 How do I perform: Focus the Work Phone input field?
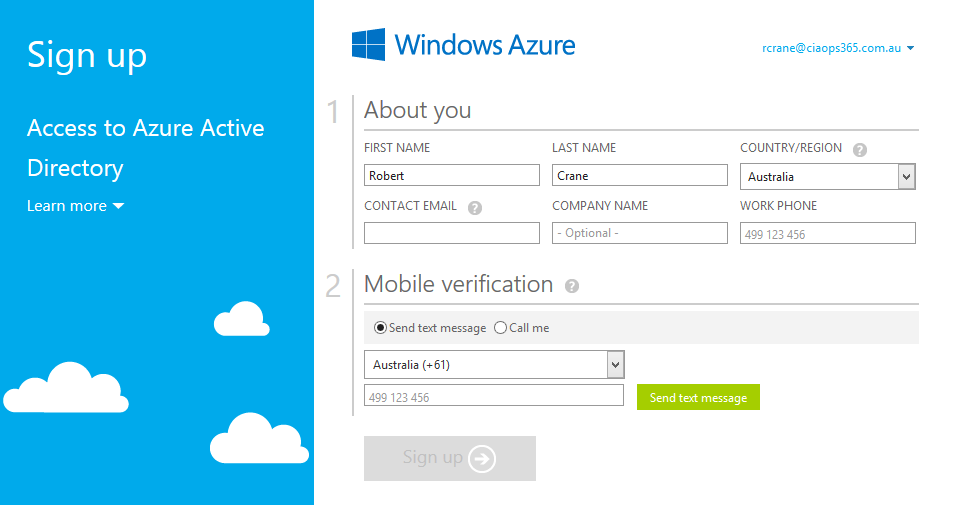[827, 234]
